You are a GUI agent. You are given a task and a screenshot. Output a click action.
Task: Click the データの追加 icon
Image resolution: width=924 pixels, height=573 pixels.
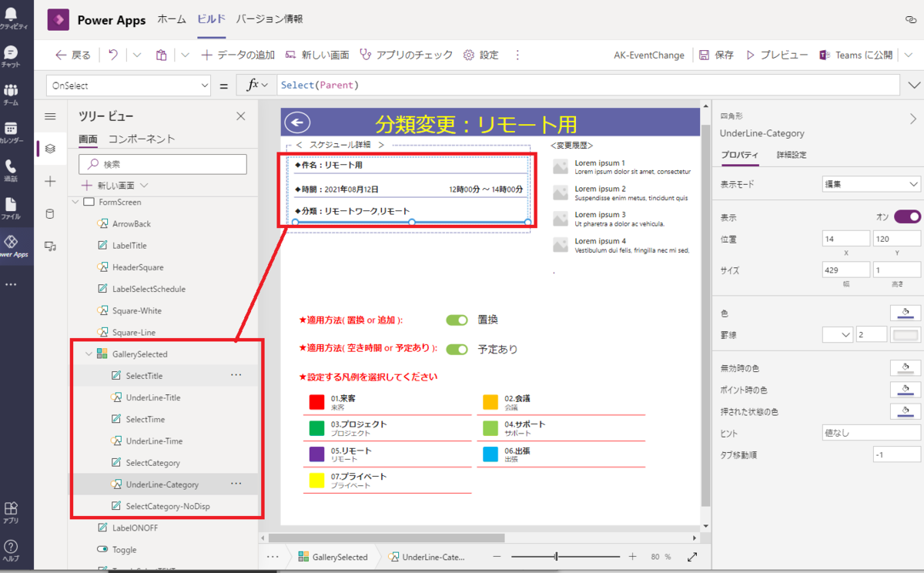[x=207, y=55]
